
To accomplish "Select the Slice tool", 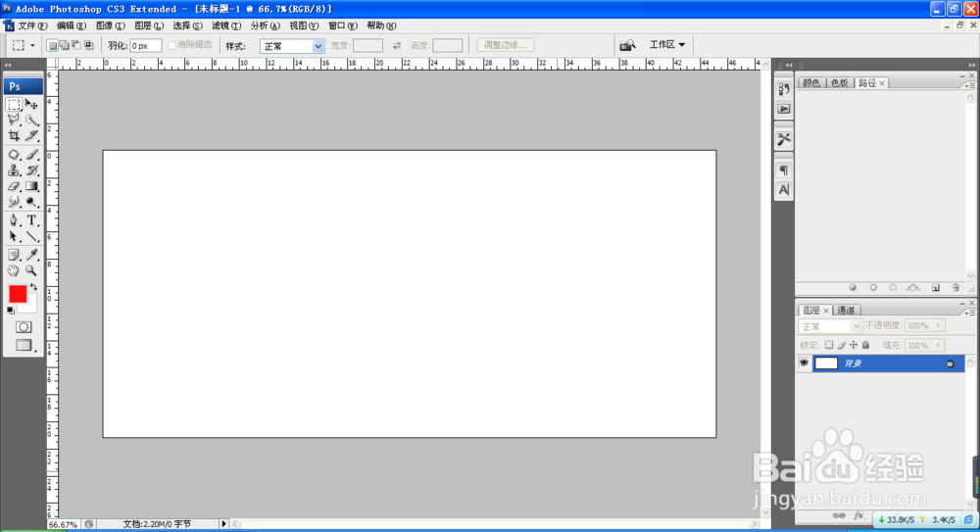I will [32, 135].
